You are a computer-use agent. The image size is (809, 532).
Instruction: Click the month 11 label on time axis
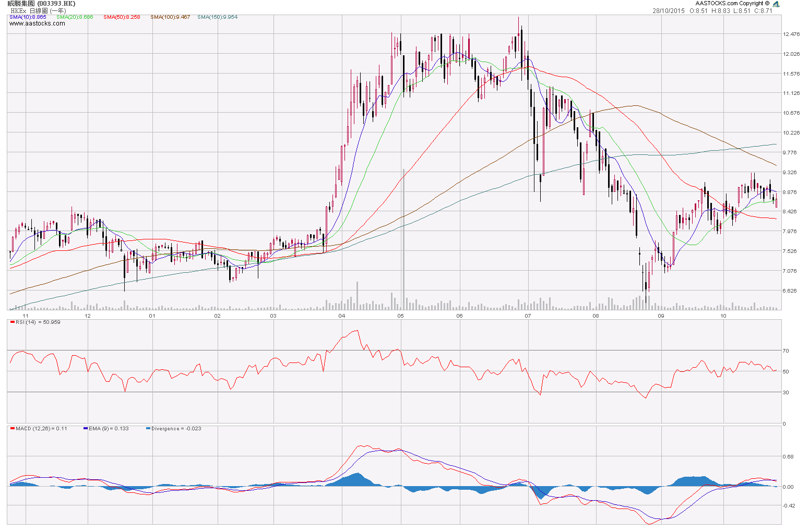tap(26, 316)
